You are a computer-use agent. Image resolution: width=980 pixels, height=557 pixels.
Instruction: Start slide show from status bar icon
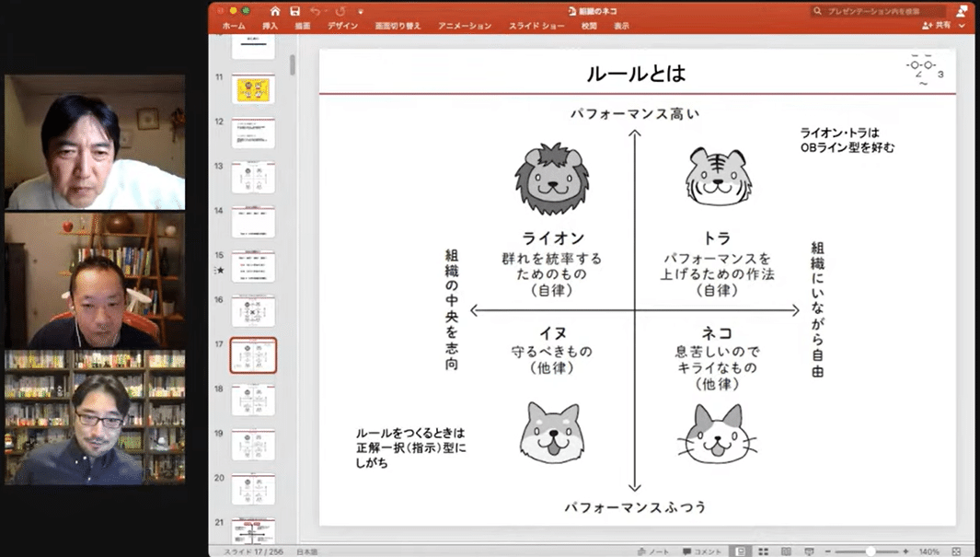pyautogui.click(x=809, y=551)
